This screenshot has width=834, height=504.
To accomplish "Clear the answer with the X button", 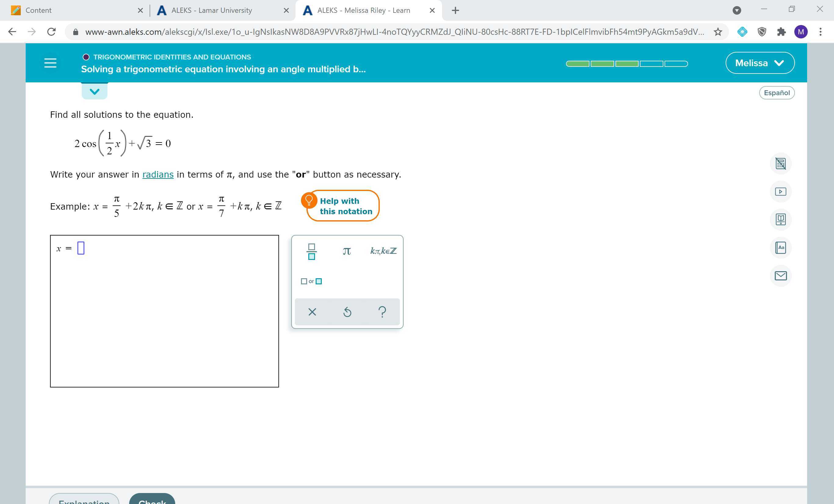I will pos(312,311).
